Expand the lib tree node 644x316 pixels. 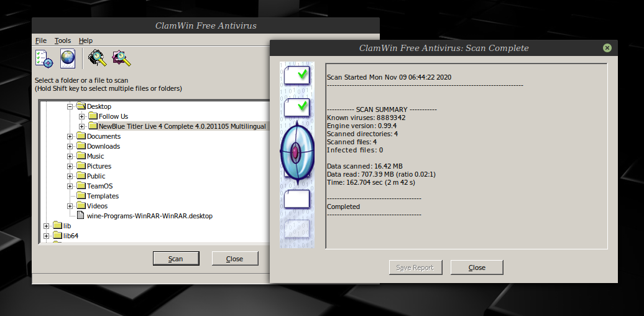[46, 226]
